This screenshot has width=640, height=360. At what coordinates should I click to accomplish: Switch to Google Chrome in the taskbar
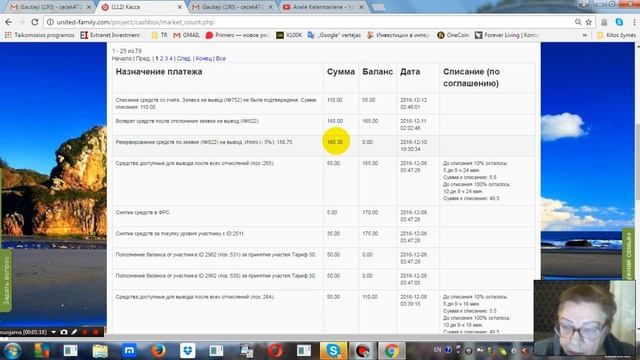pos(391,351)
